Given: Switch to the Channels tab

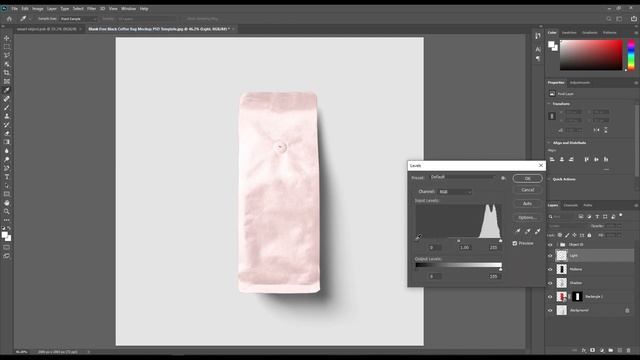Looking at the screenshot, I should click(x=570, y=205).
